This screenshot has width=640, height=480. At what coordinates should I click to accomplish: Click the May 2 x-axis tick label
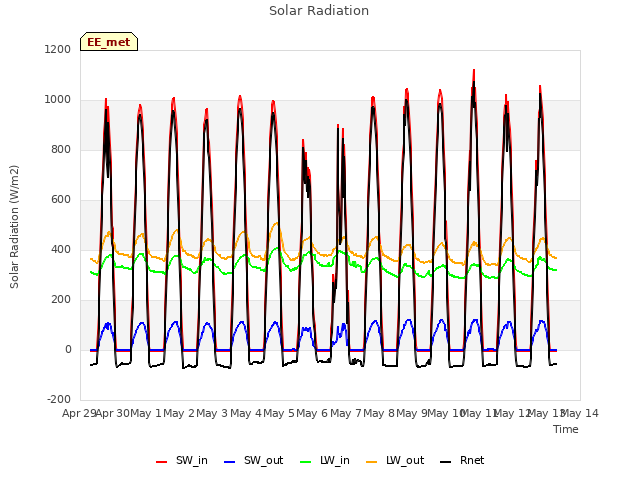pos(179,413)
